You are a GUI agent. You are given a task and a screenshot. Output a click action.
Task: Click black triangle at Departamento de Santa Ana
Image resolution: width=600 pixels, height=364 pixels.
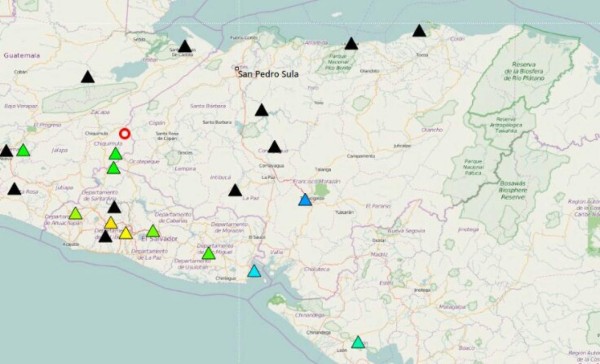pos(114,207)
